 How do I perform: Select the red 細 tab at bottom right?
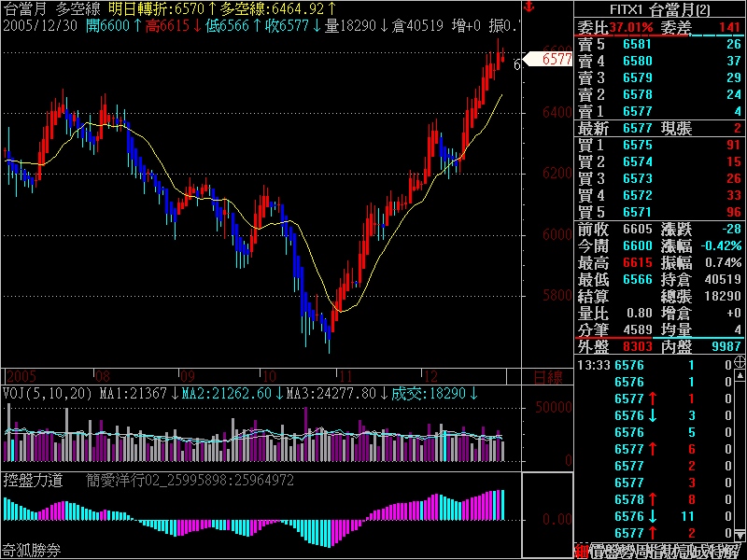coord(582,551)
